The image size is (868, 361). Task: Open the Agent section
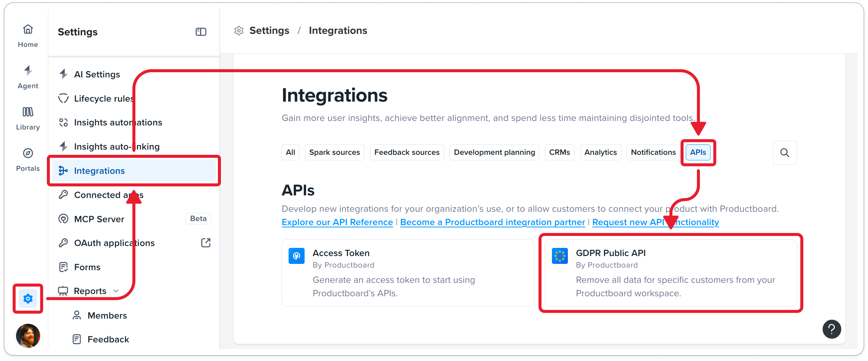pos(28,77)
